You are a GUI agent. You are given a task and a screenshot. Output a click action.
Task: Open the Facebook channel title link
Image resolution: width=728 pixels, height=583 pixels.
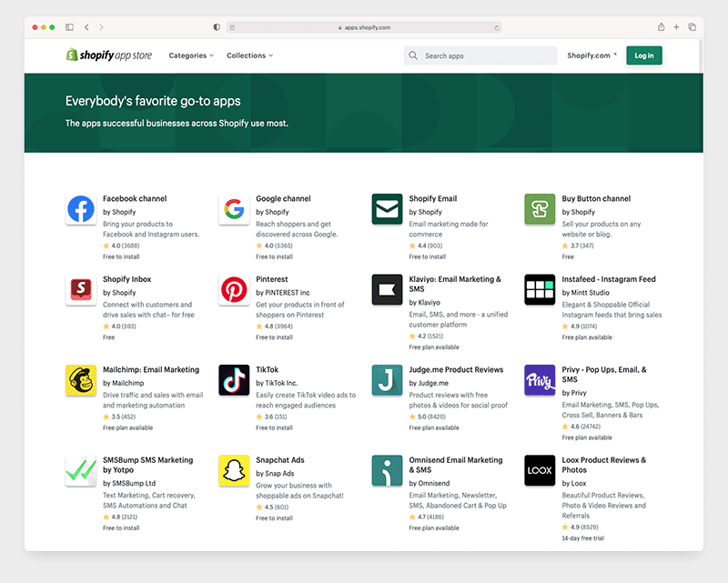[x=135, y=198]
